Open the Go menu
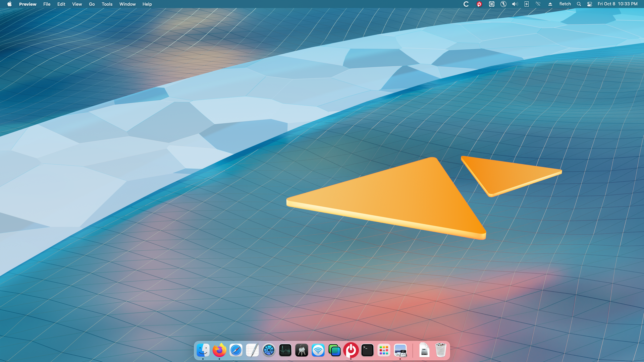 (x=92, y=4)
